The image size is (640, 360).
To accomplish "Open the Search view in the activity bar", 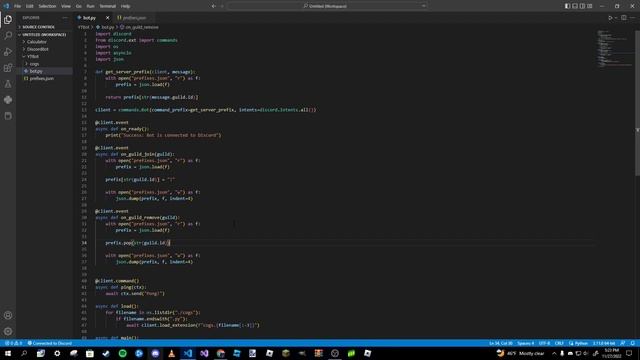I will point(8,36).
